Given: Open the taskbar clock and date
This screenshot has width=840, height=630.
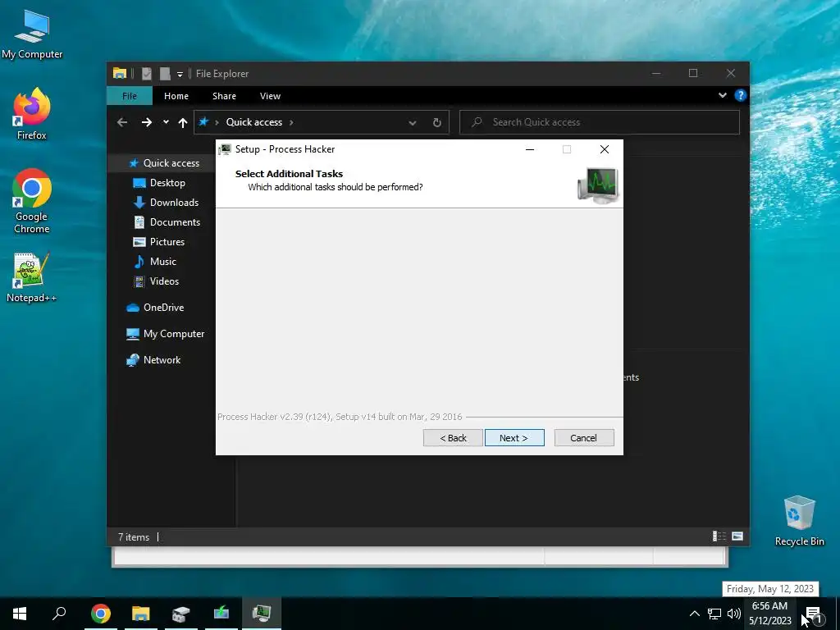Looking at the screenshot, I should (x=769, y=614).
